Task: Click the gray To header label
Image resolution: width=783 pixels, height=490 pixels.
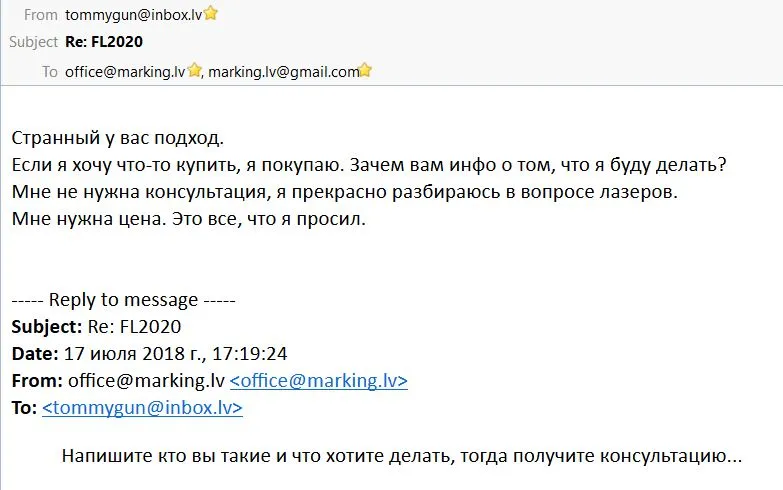Action: (49, 72)
